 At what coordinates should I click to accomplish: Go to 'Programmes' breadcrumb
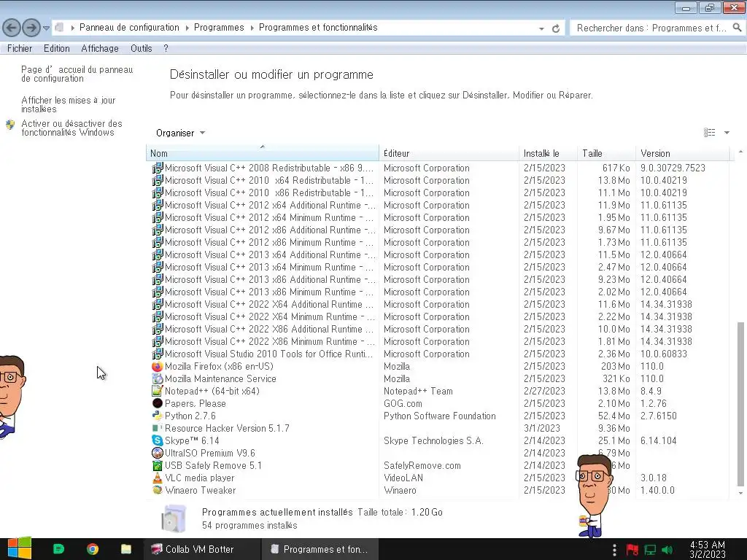coord(219,28)
